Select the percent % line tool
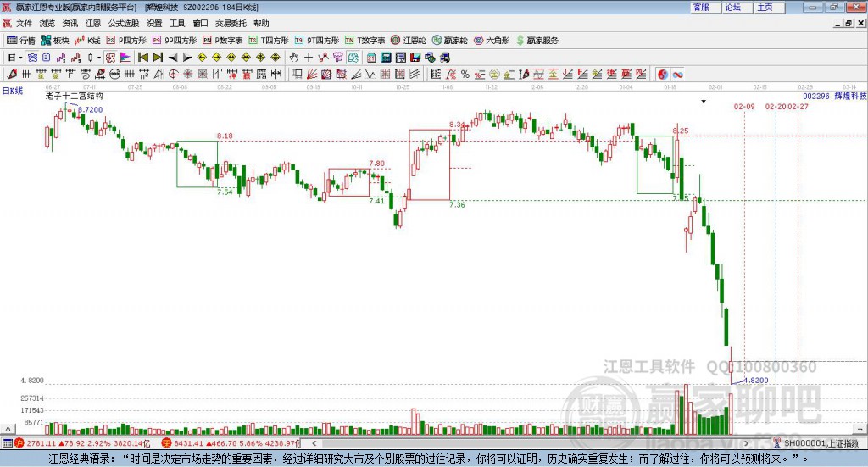868x467 pixels. [465, 74]
